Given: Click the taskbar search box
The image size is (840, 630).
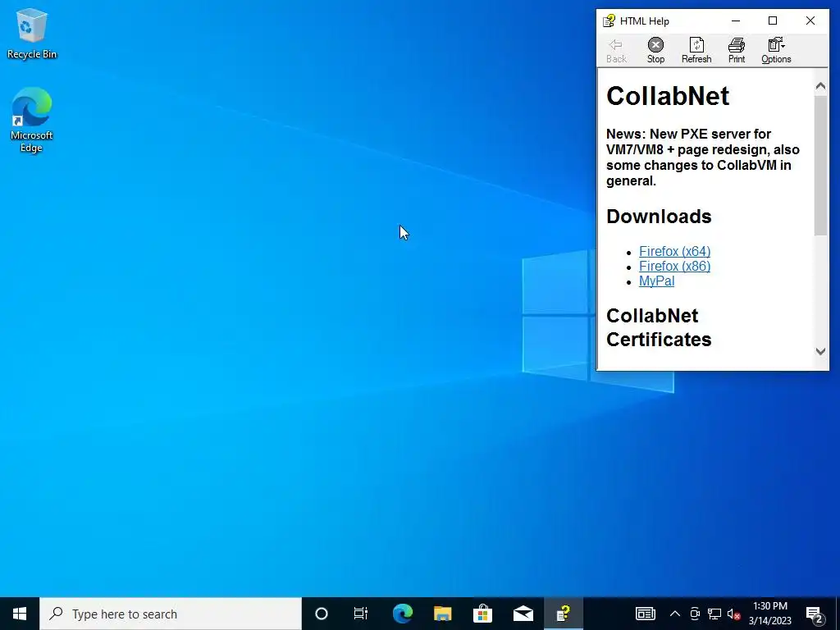Looking at the screenshot, I should click(171, 614).
